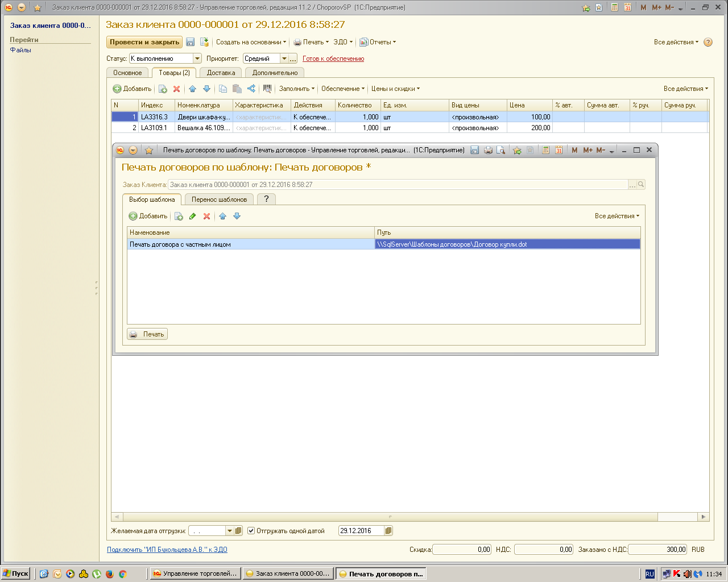Select the Вешалка 46.109 nomenclature cell
The height and width of the screenshot is (582, 728).
click(x=204, y=128)
